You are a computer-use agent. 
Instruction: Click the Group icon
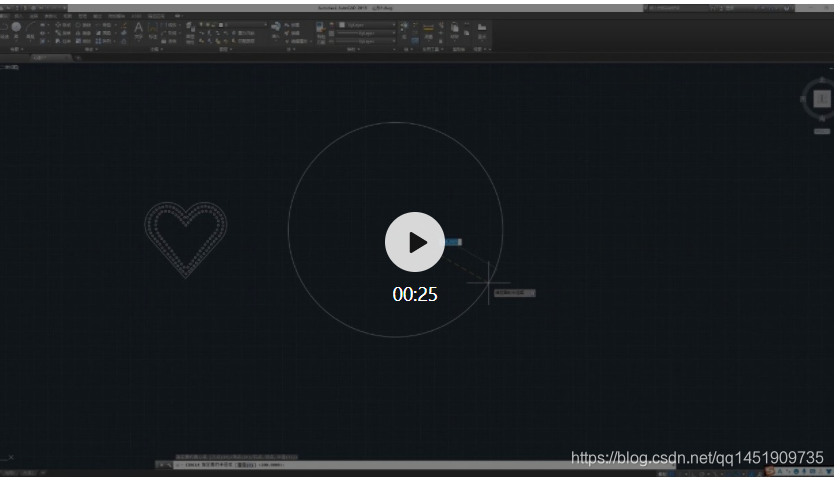(x=404, y=25)
